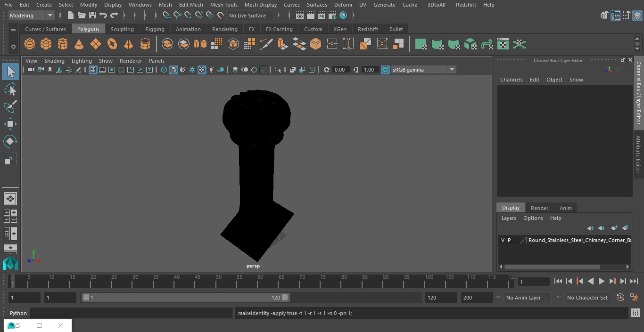Create a polygon torus from the shelf

112,44
